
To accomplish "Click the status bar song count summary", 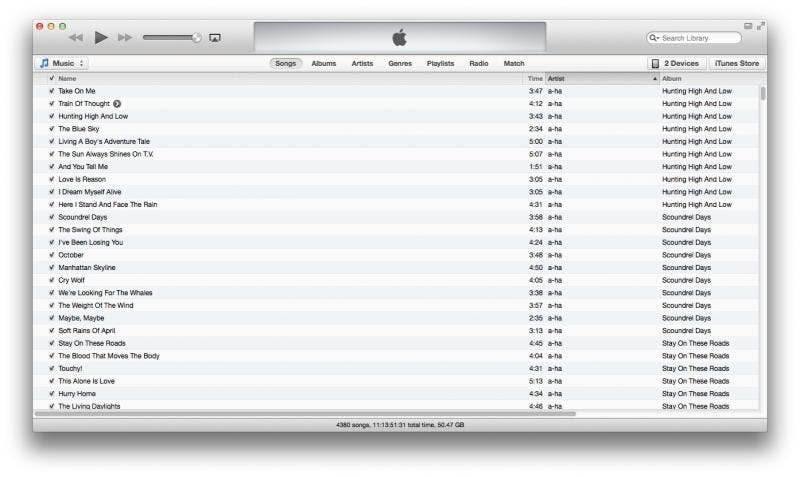I will coord(400,424).
